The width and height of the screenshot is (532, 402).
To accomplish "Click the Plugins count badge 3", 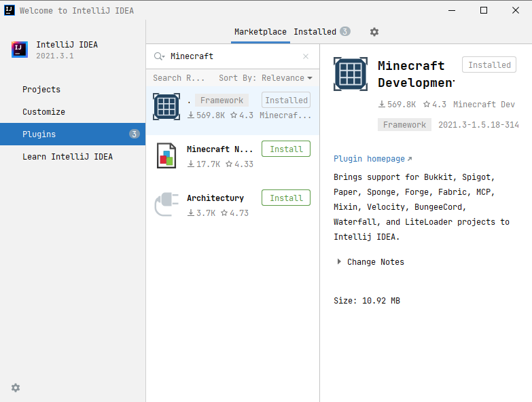I will [x=134, y=134].
